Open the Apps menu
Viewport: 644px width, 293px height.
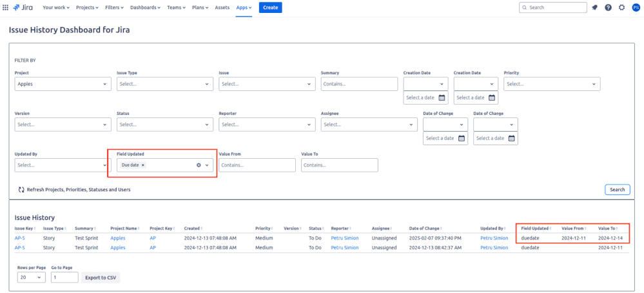coord(244,7)
